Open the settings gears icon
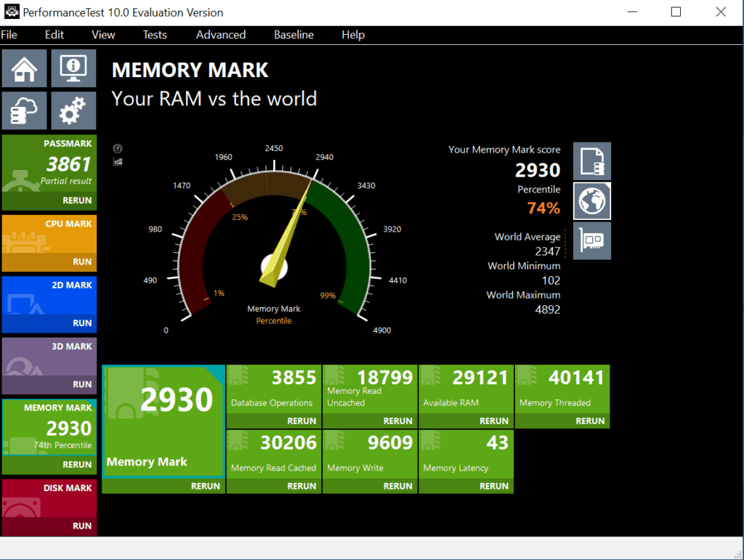The height and width of the screenshot is (560, 744). tap(73, 110)
